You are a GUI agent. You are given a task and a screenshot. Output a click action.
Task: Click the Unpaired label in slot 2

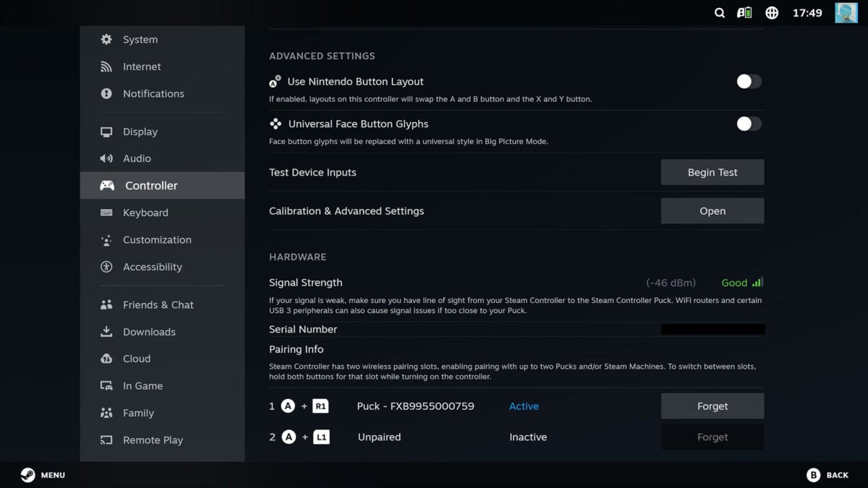379,437
